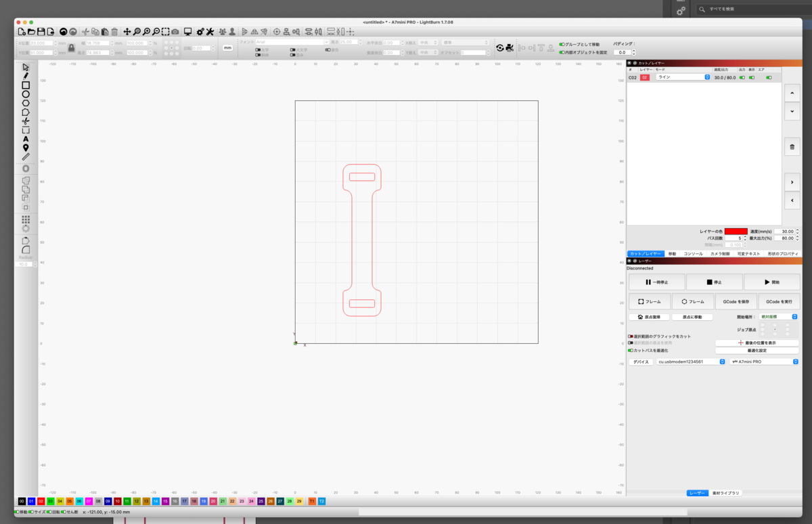This screenshot has height=524, width=812.
Task: Open a file with the folder icon
Action: (x=31, y=31)
